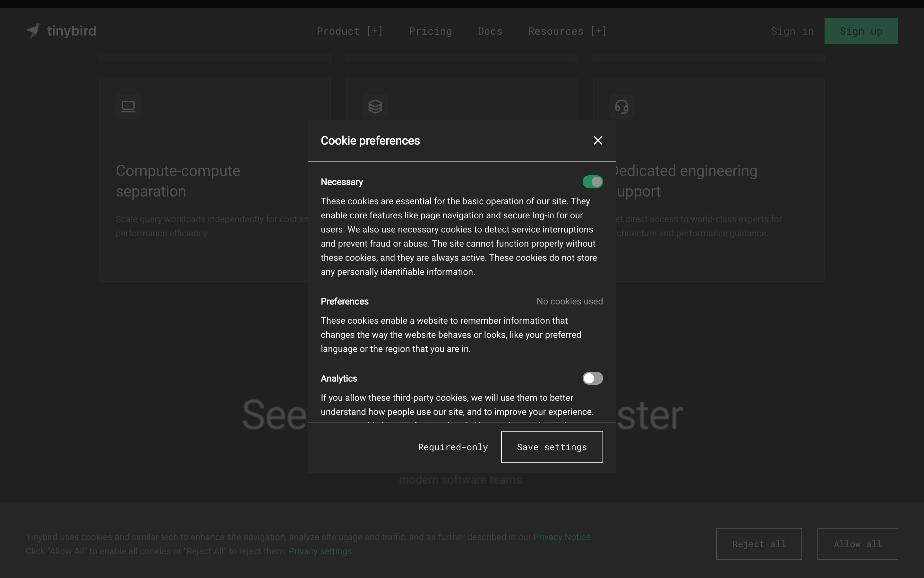Click the Compute-compute separation heading
The height and width of the screenshot is (578, 924).
178,181
